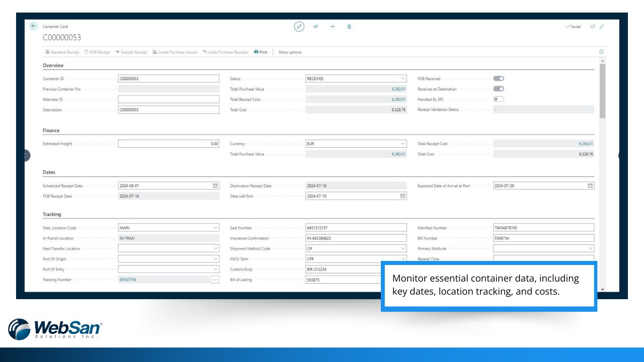644x362 pixels.
Task: Click the Estimated Freight field
Action: pos(169,144)
